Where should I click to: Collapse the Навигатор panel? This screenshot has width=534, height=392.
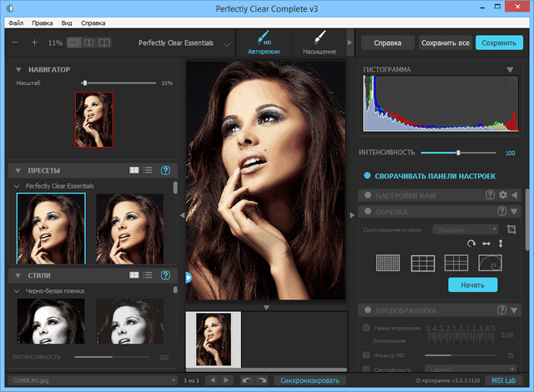click(17, 70)
